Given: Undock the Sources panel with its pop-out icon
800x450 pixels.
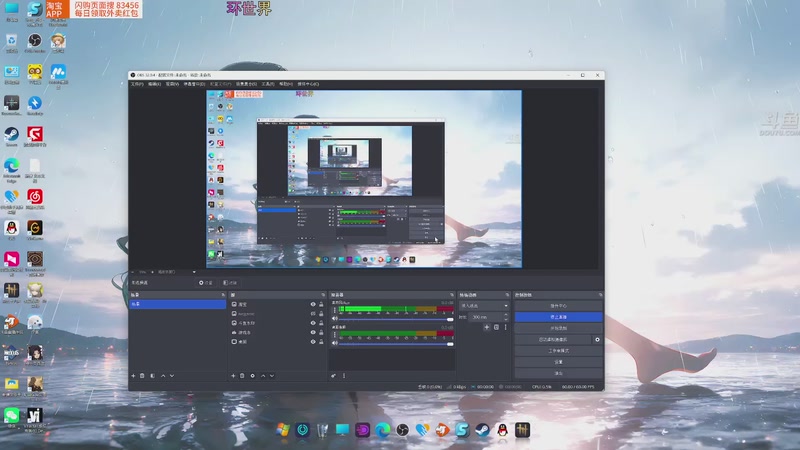Looking at the screenshot, I should click(x=323, y=295).
